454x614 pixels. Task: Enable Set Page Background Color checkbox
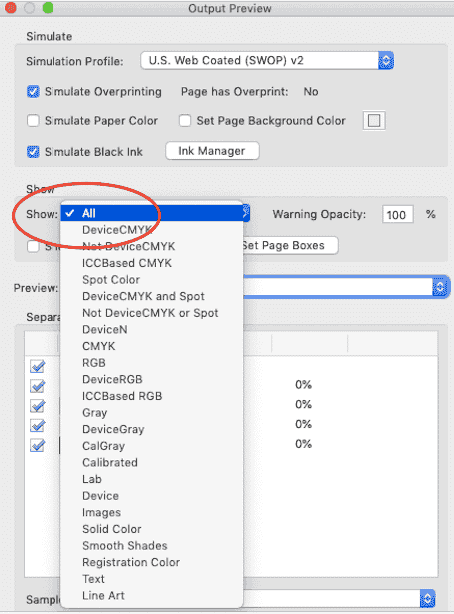pyautogui.click(x=185, y=121)
